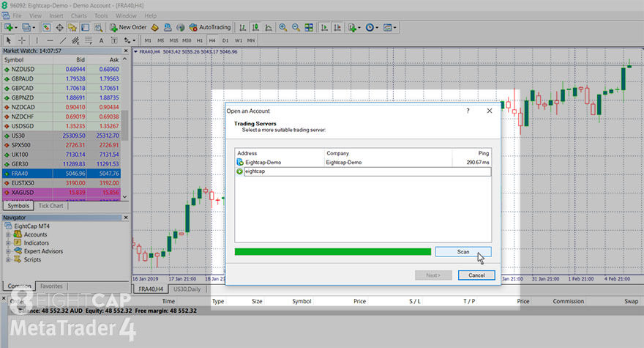Viewport: 644px width, 348px height.
Task: Enable the M15 timeframe button
Action: (173, 40)
